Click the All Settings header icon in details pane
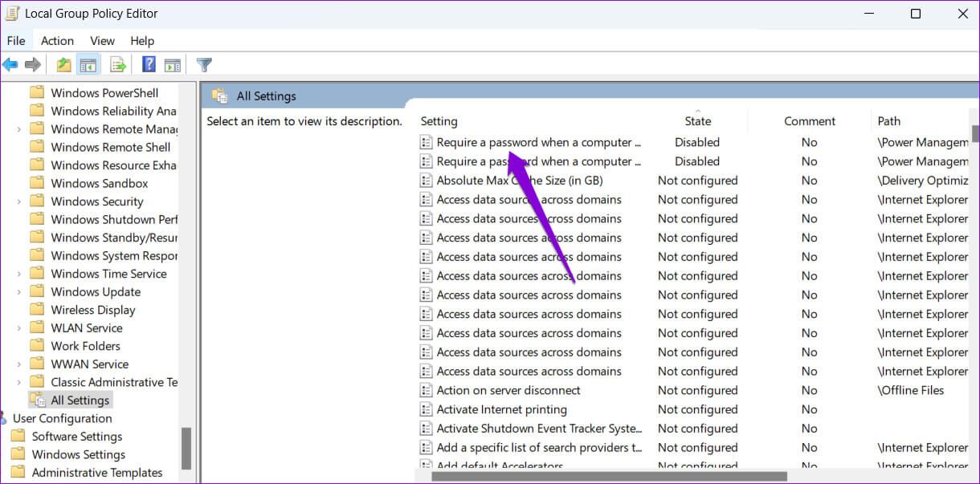The height and width of the screenshot is (484, 980). (219, 96)
